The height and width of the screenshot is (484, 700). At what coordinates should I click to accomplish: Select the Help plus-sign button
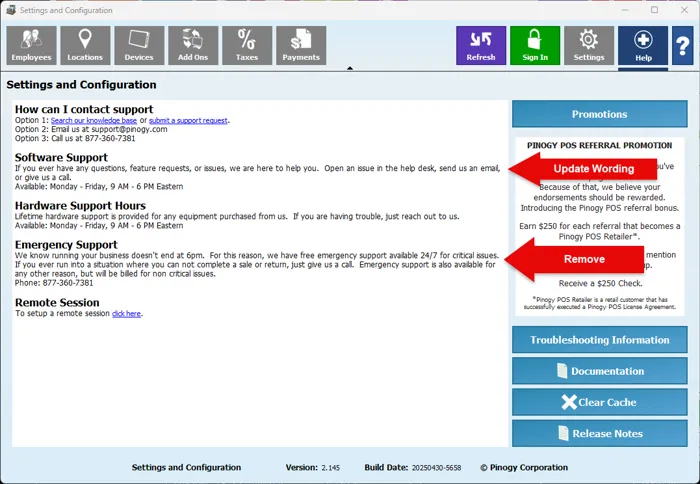[643, 46]
